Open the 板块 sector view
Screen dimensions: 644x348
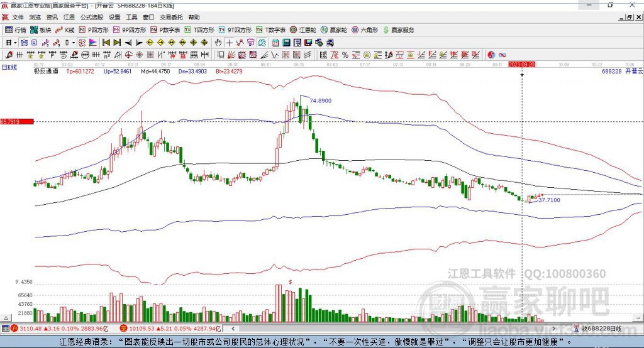click(41, 30)
